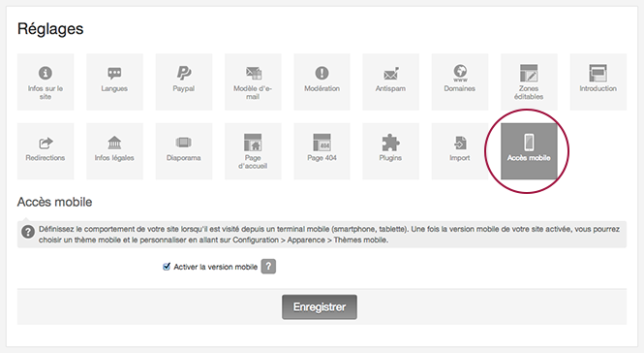Click the question mark icon in the info banner
The image size is (644, 353).
pyautogui.click(x=28, y=232)
